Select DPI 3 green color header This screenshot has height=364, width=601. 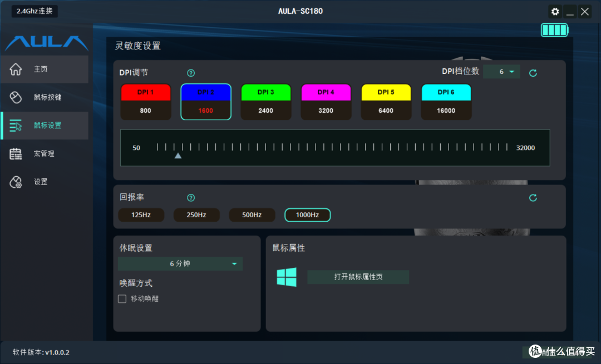tap(265, 92)
